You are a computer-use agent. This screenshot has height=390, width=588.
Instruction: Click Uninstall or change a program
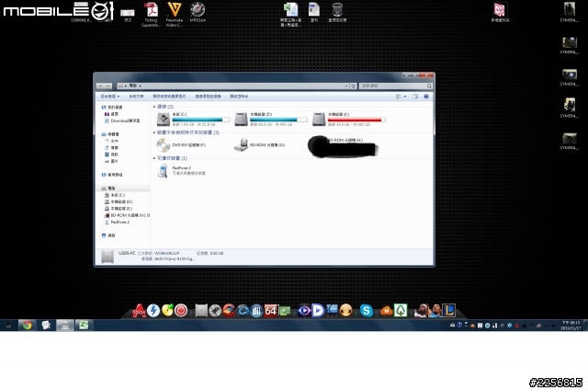[x=169, y=97]
